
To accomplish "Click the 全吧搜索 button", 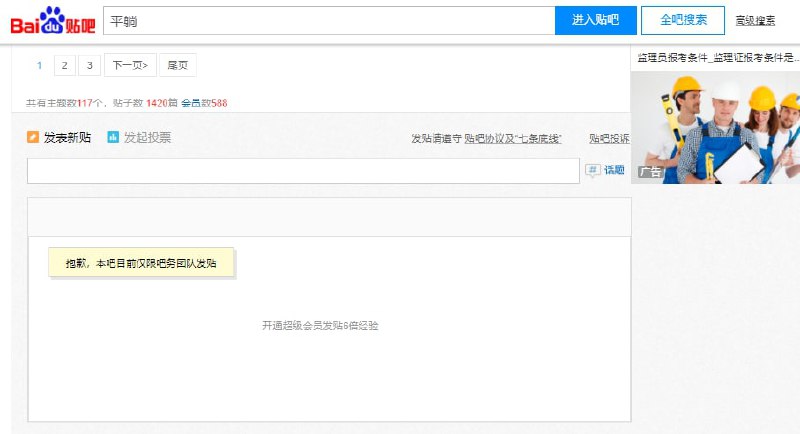I will click(x=683, y=20).
